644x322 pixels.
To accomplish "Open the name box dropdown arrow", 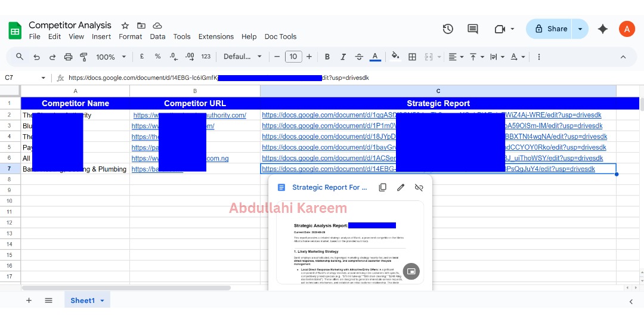I will point(43,78).
